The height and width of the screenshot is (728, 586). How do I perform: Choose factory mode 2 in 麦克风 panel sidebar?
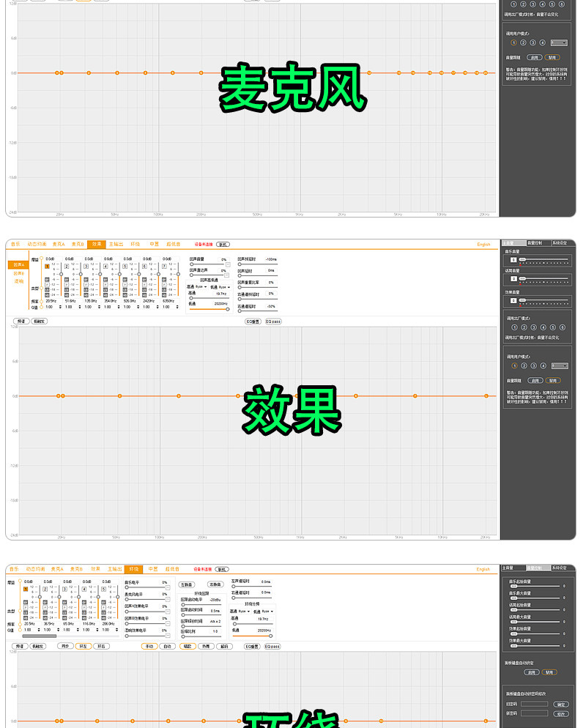click(523, 4)
